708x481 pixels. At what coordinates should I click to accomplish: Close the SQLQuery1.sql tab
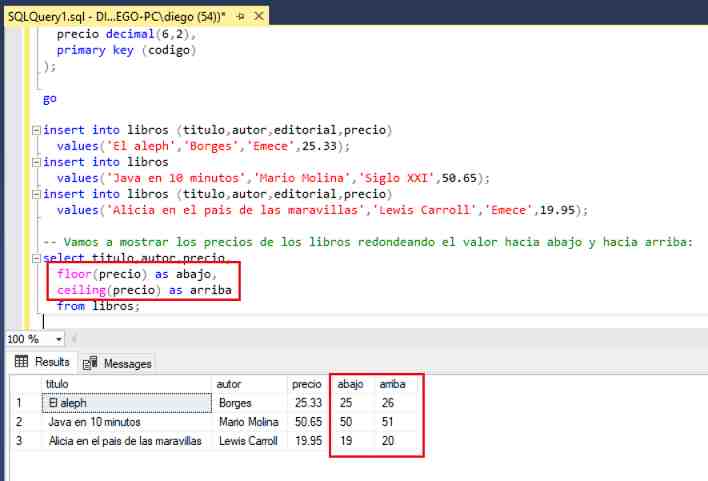click(x=259, y=16)
